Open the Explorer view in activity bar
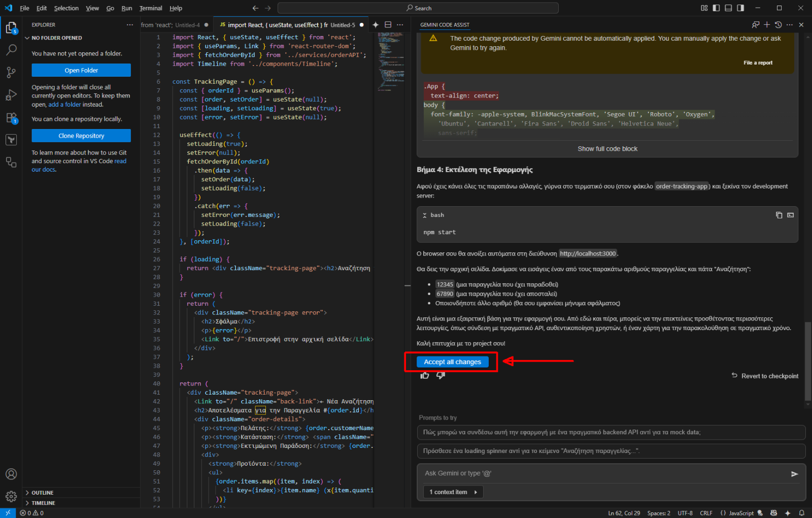Screen dimensions: 812x518 pyautogui.click(x=11, y=27)
